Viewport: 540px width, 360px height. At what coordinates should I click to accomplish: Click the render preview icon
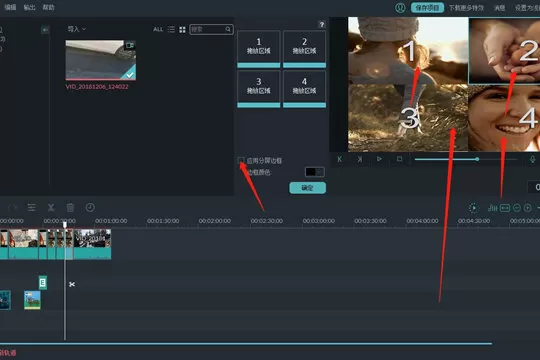474,208
